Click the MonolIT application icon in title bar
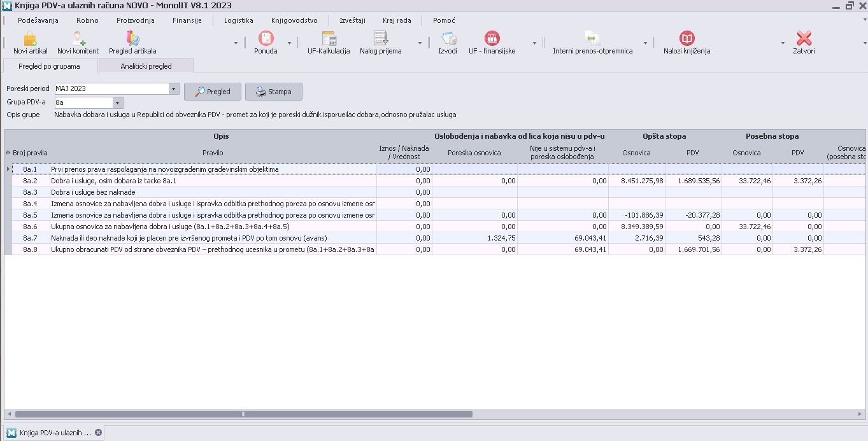 coord(7,5)
